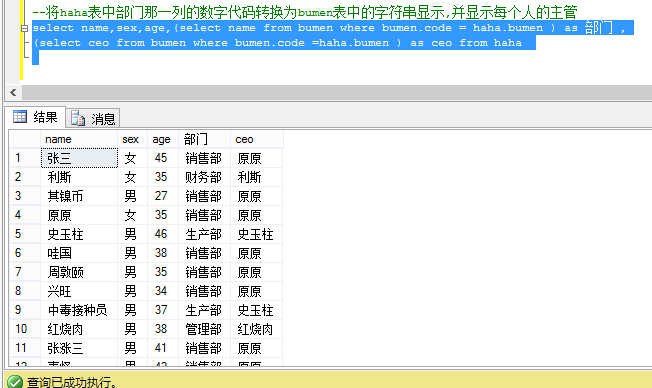Select 财务部 department cell in row 2
Screen dimensions: 652x388
pyautogui.click(x=204, y=177)
